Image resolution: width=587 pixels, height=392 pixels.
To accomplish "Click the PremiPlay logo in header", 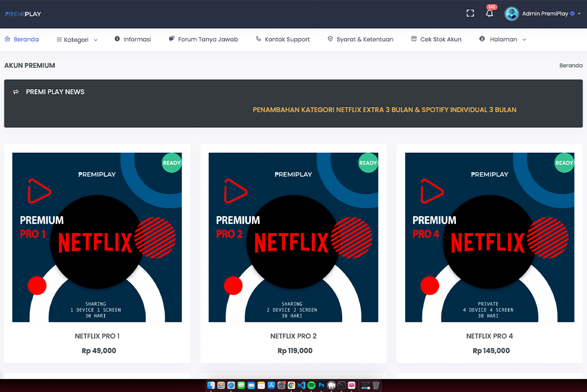I will tap(23, 14).
